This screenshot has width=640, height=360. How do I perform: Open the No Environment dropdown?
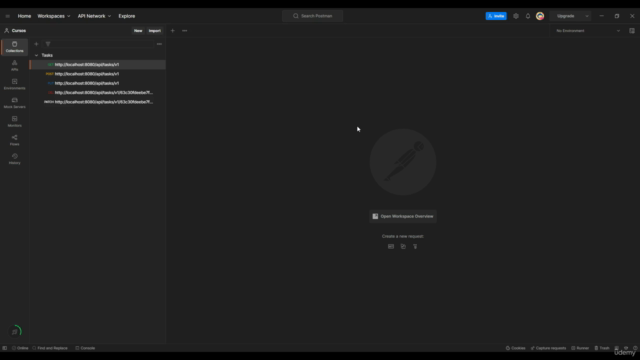[587, 31]
